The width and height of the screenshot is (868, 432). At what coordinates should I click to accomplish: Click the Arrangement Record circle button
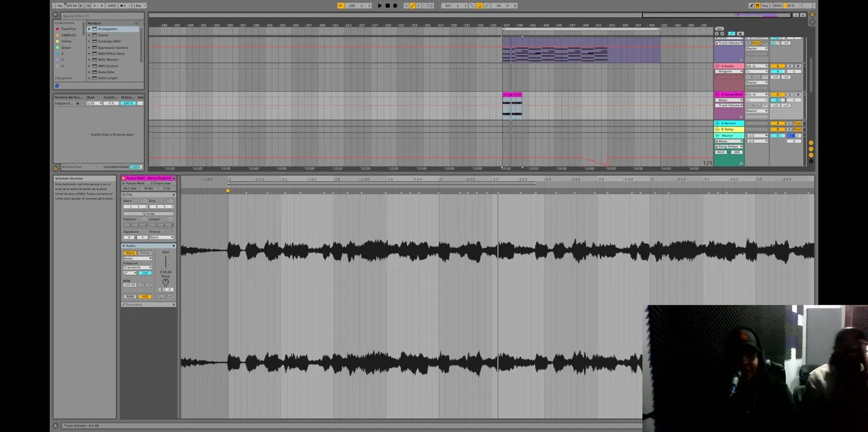pyautogui.click(x=395, y=5)
